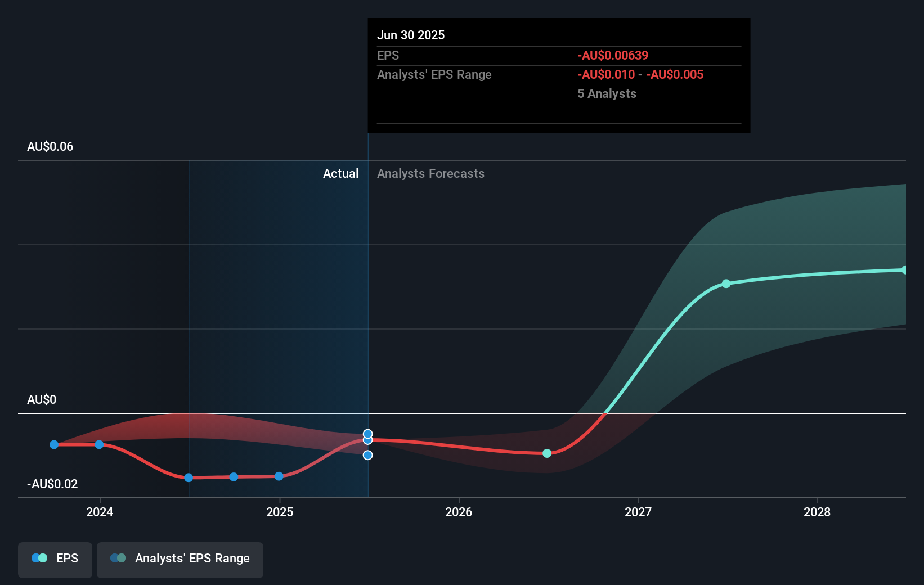Click the AU$0.06 y-axis label
Screen dimensions: 924x585
pyautogui.click(x=50, y=146)
